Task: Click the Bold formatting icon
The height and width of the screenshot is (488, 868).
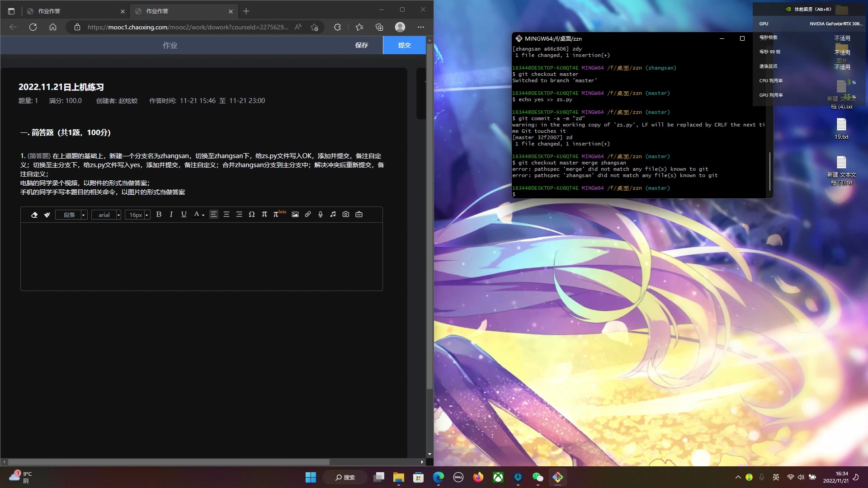Action: click(158, 215)
